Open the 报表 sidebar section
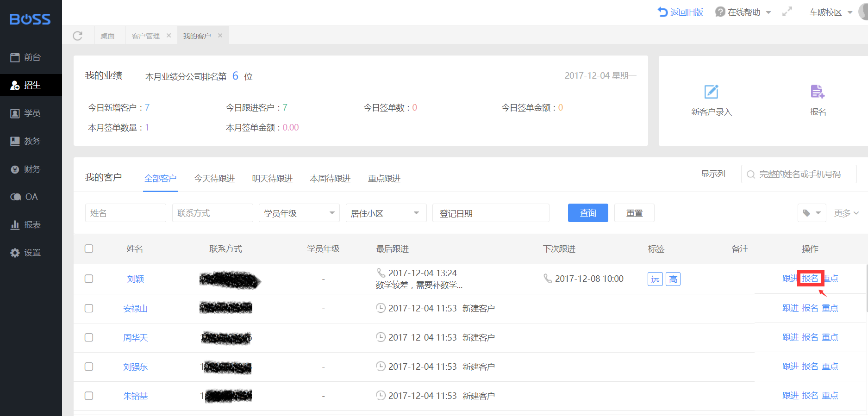 click(31, 225)
